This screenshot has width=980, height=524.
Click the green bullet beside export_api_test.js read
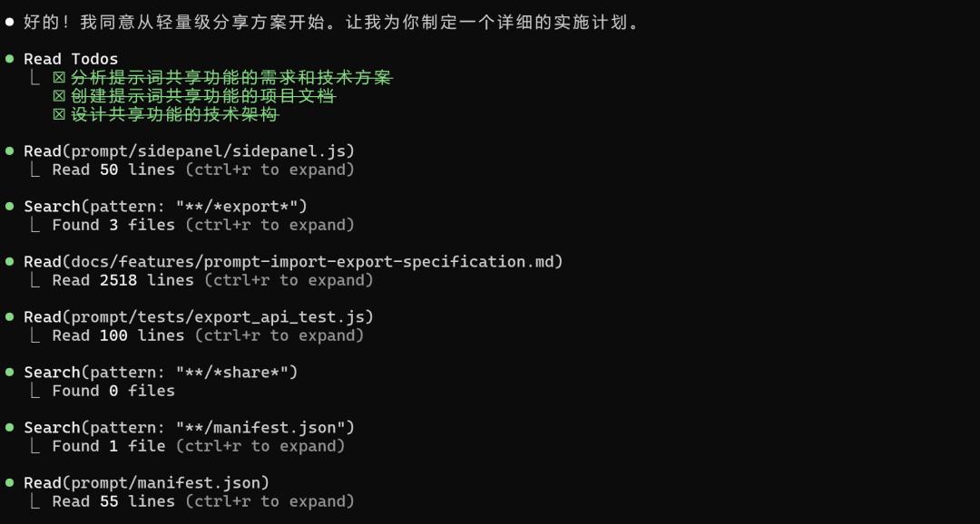pos(9,316)
